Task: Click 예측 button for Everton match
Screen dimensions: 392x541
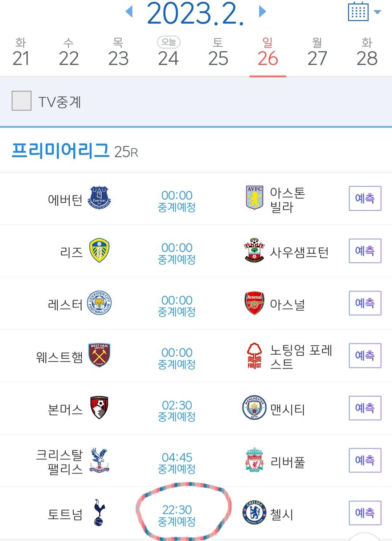Action: [x=365, y=198]
